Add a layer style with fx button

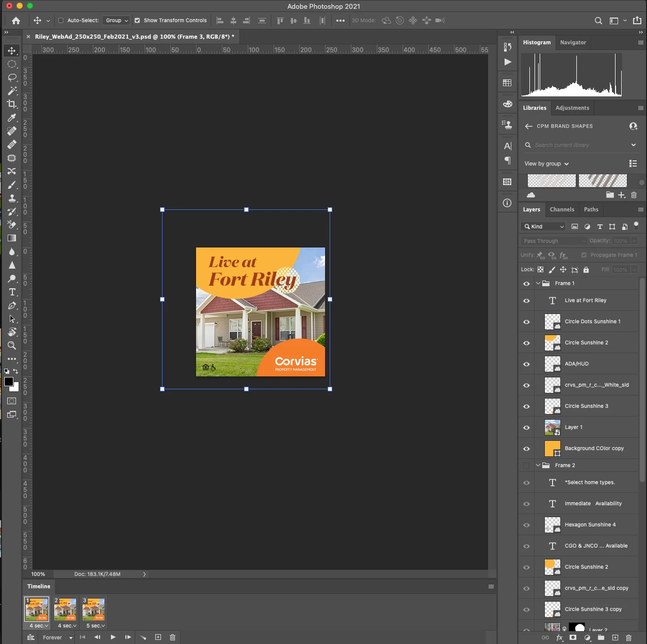559,638
